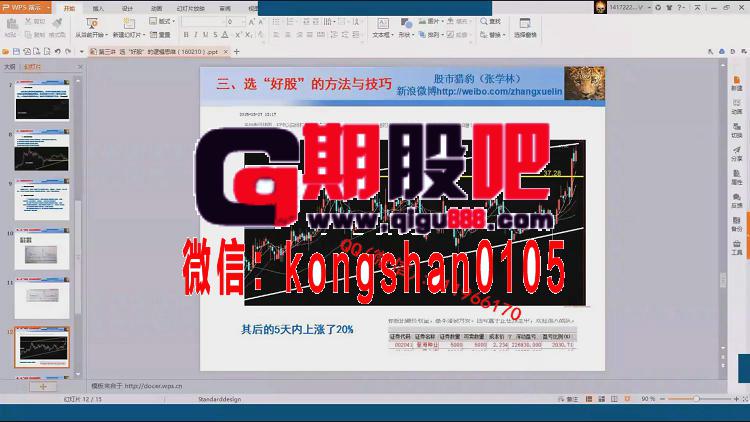Click the Format Painter brush icon

57,22
